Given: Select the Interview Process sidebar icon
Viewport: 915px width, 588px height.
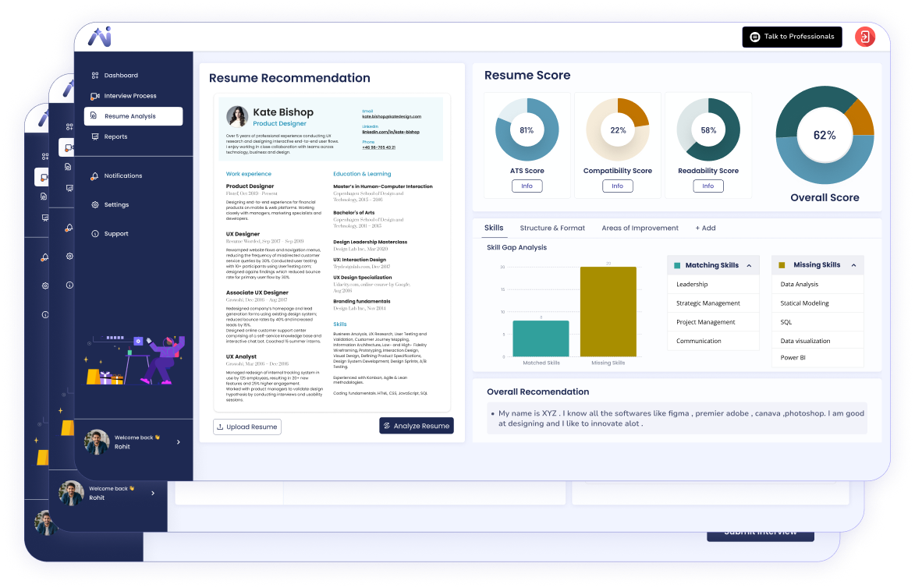Looking at the screenshot, I should point(94,95).
